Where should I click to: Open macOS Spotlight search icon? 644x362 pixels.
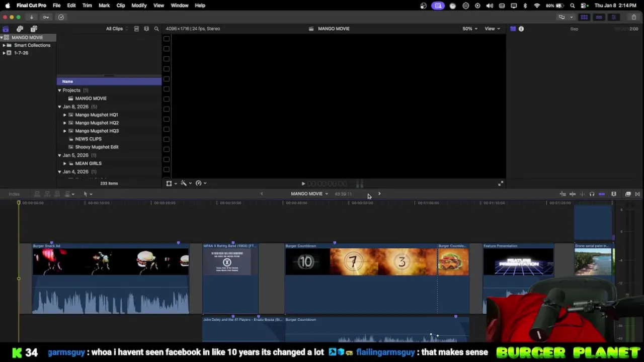tap(573, 6)
